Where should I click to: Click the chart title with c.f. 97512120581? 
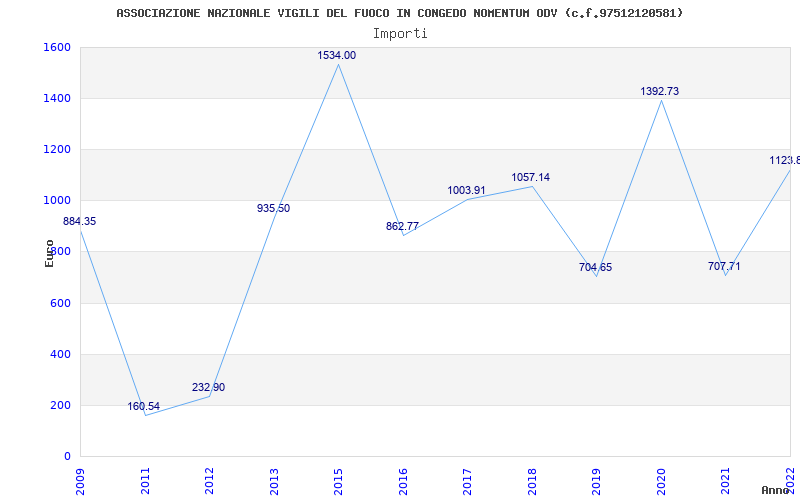click(x=399, y=13)
